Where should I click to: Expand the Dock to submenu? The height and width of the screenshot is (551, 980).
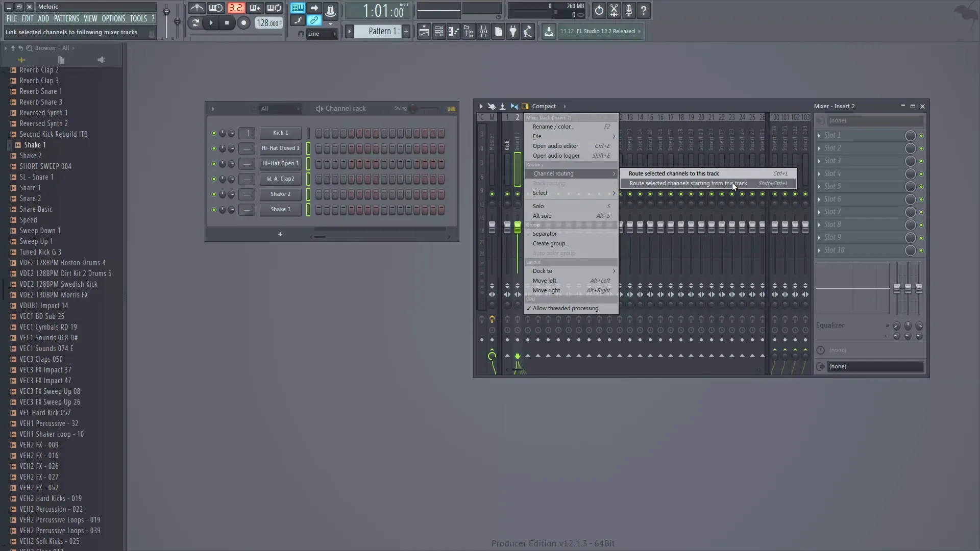[x=571, y=271]
